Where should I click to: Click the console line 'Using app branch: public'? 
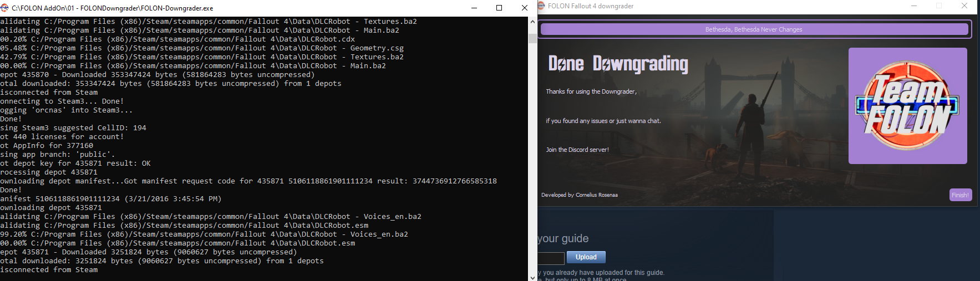point(57,155)
